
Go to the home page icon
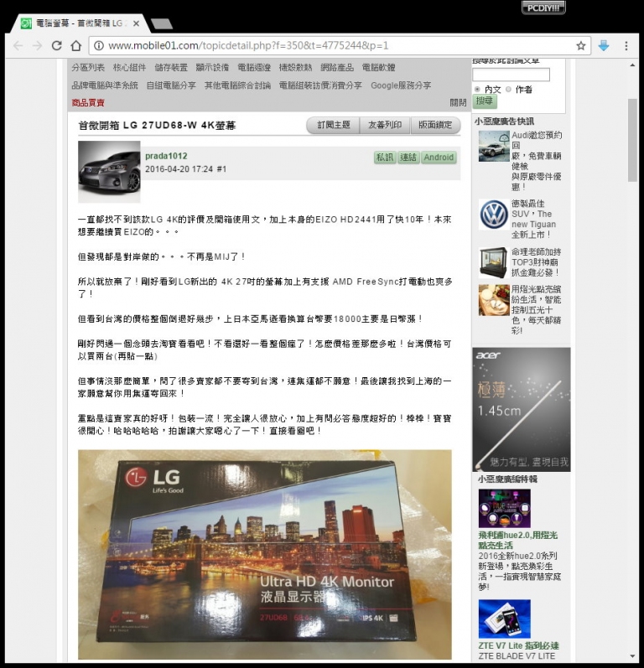click(x=75, y=45)
